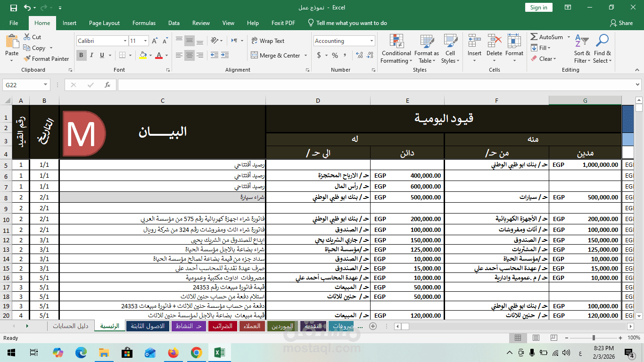The width and height of the screenshot is (644, 362).
Task: Undo the last action
Action: click(27, 8)
